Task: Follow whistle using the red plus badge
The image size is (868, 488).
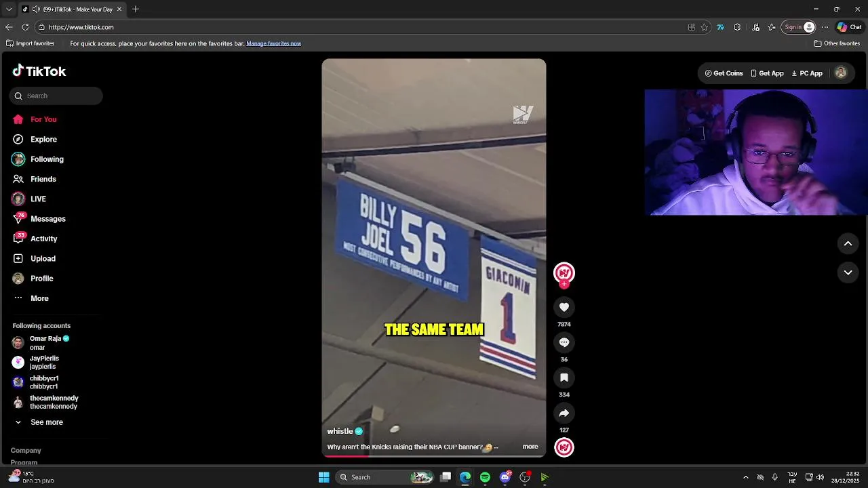Action: (564, 284)
